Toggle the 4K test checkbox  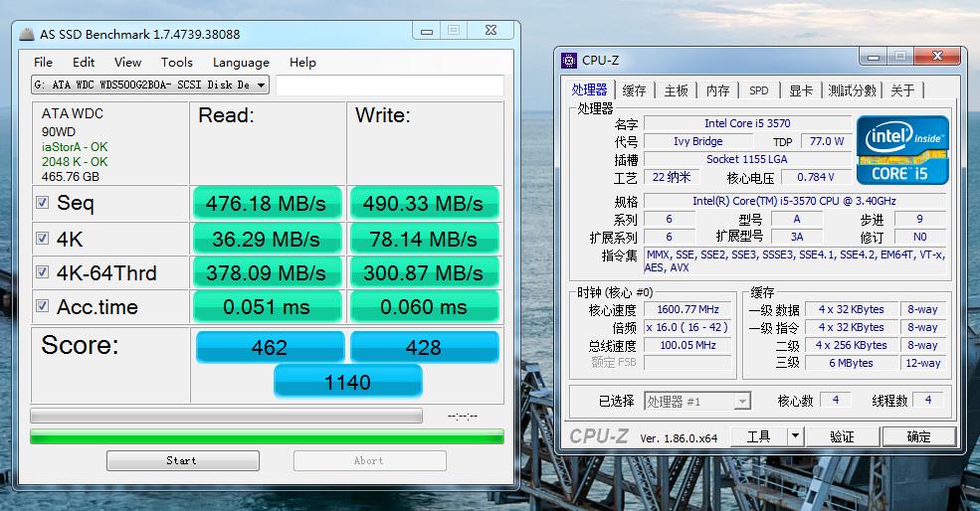[43, 238]
